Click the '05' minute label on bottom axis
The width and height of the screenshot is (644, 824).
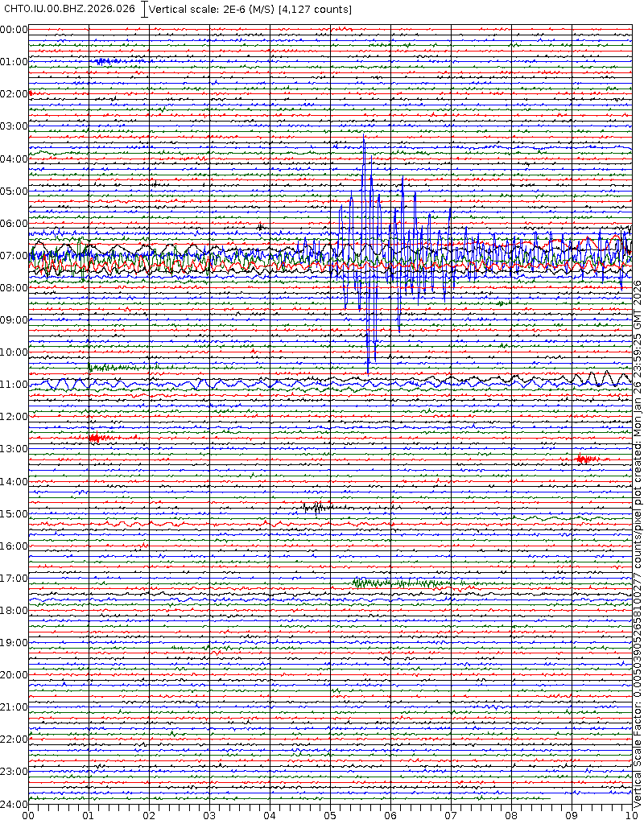tap(330, 815)
